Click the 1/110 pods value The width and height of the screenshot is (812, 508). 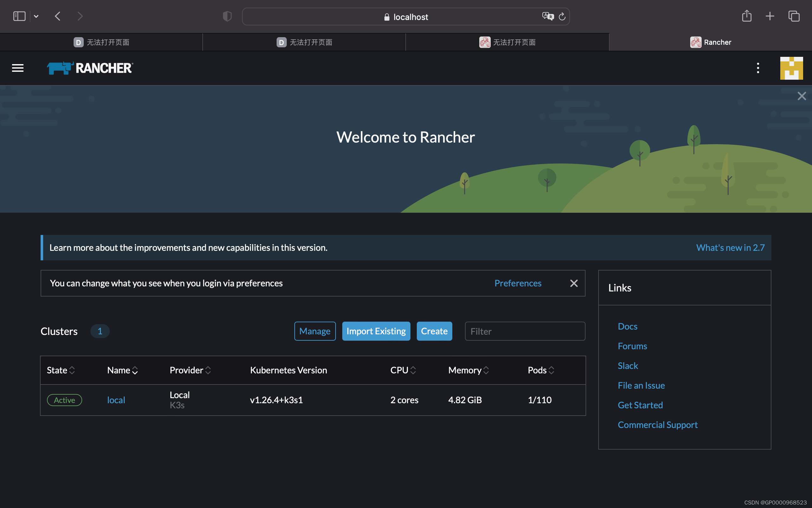(539, 400)
